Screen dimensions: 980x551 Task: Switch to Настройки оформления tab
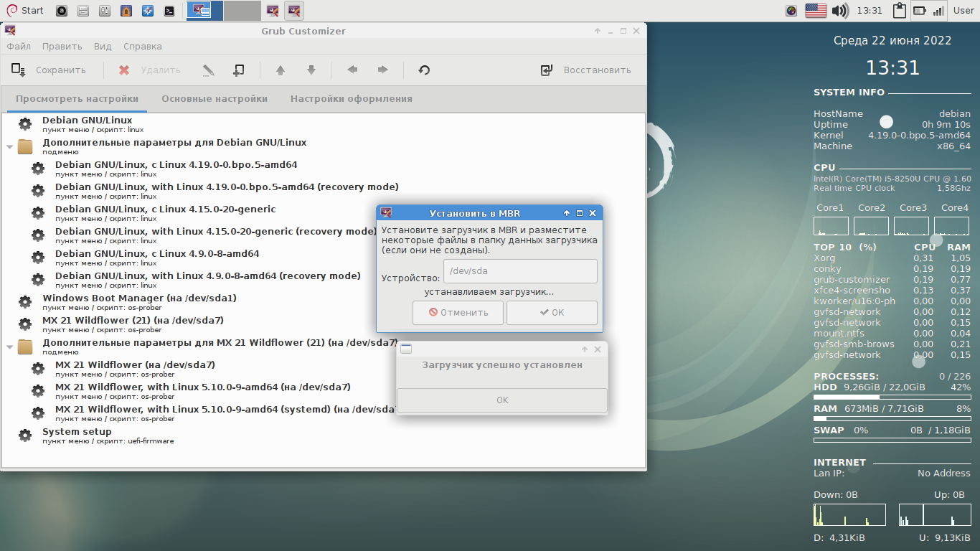(x=352, y=99)
